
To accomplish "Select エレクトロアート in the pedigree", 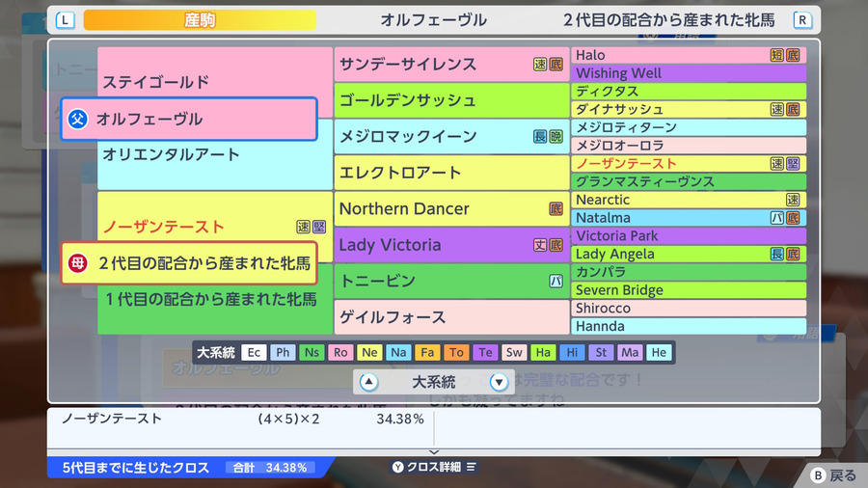I will tap(451, 173).
